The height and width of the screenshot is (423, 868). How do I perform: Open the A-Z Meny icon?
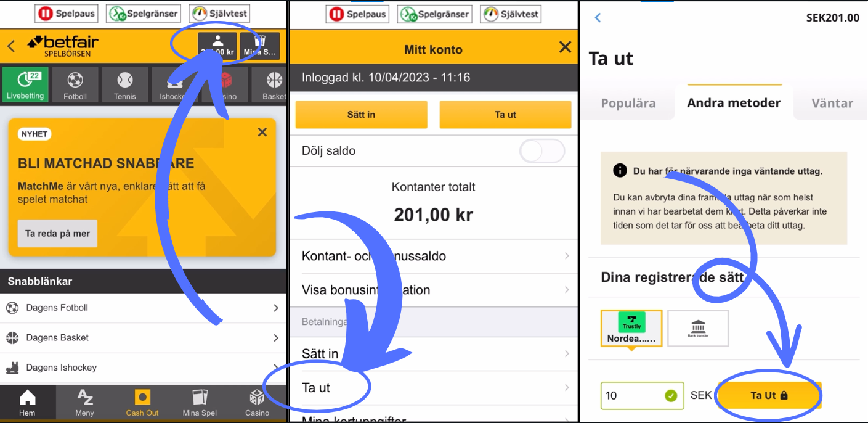pyautogui.click(x=84, y=402)
